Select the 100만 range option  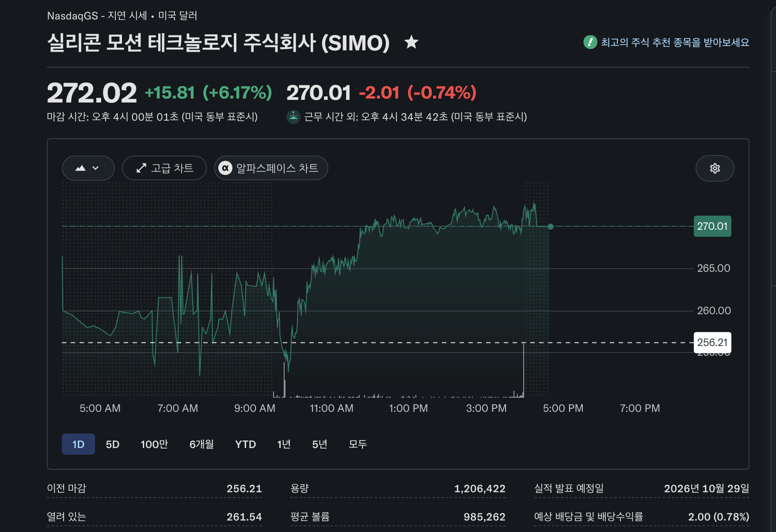(154, 444)
